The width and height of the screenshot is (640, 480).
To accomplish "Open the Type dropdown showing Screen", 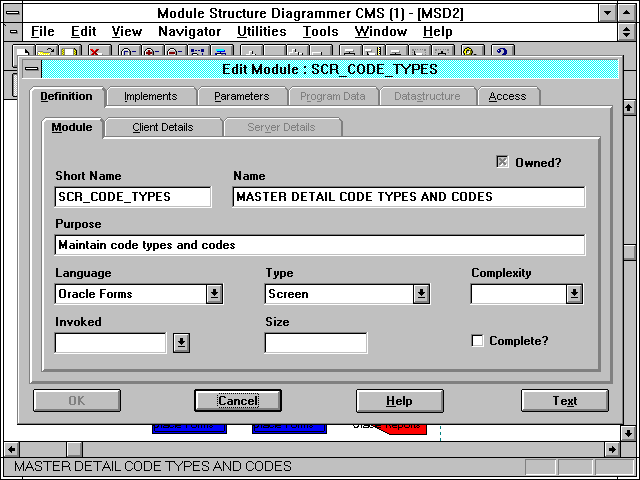I will pos(421,294).
